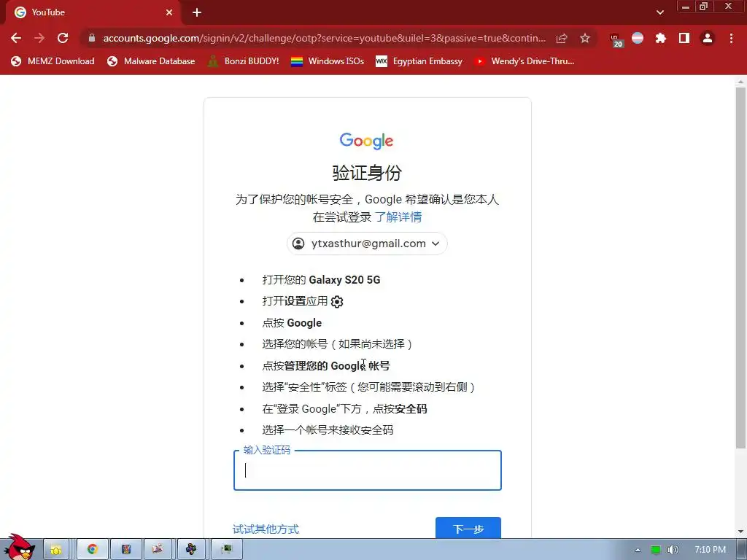Click the 下一步 button
Screen dimensions: 747x560
(468, 528)
